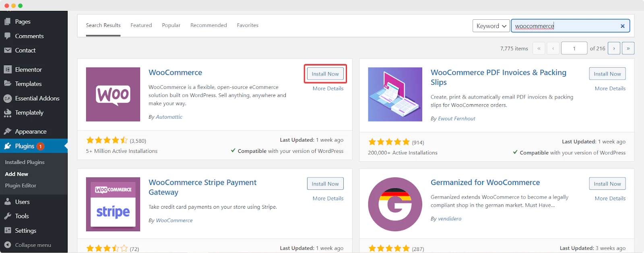Image resolution: width=644 pixels, height=253 pixels.
Task: Install the WooCommerce plugin now
Action: [x=325, y=74]
